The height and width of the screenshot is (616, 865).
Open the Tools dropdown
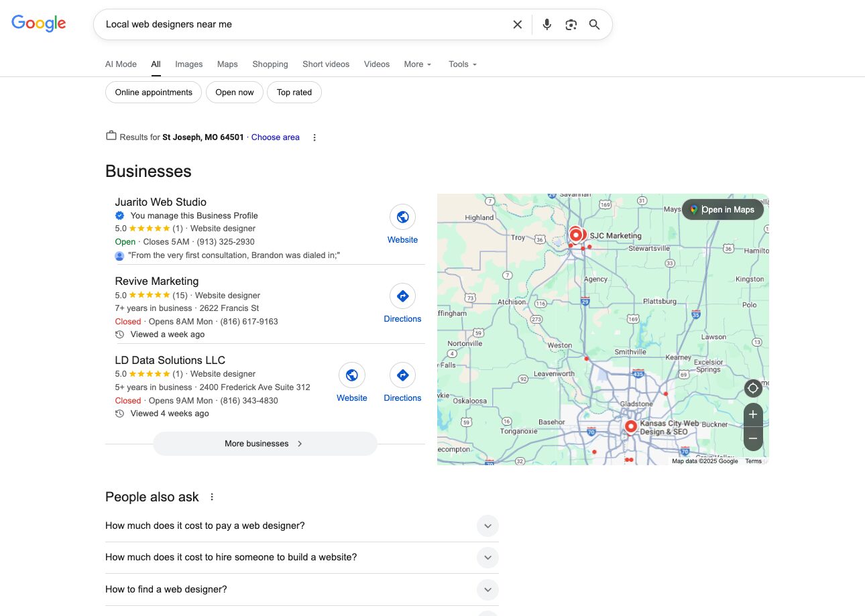point(463,64)
